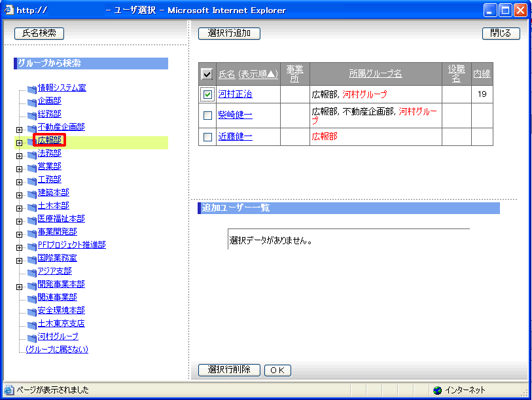Image resolution: width=532 pixels, height=400 pixels.
Task: Expand the 法務部 group node
Action: click(20, 154)
